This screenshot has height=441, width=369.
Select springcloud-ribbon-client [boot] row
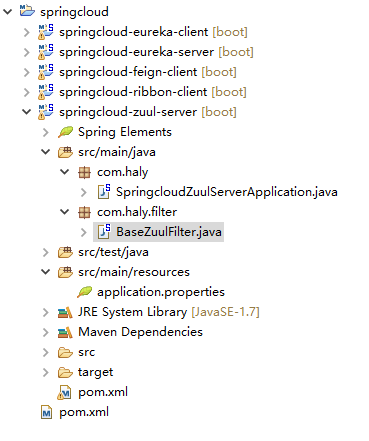pos(153,92)
